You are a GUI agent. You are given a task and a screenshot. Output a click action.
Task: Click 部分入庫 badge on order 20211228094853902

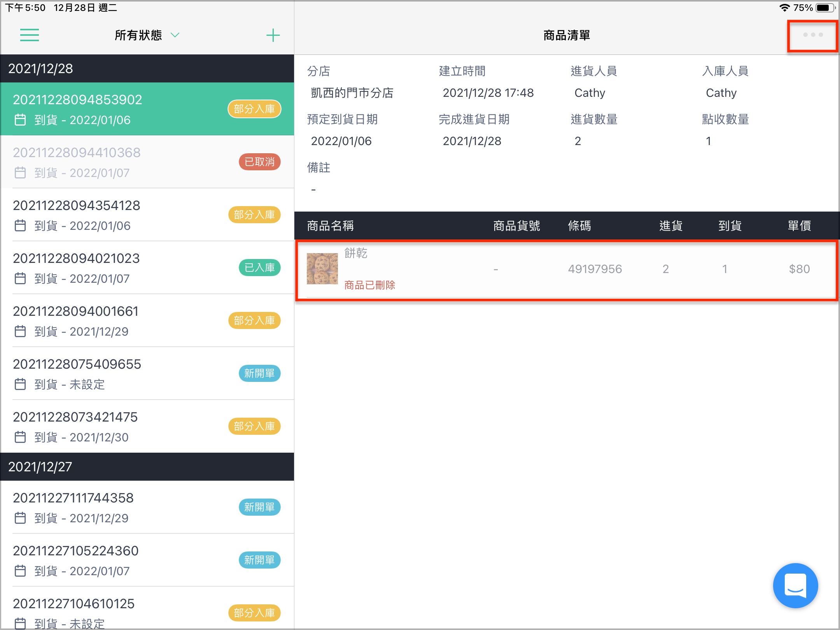click(254, 109)
